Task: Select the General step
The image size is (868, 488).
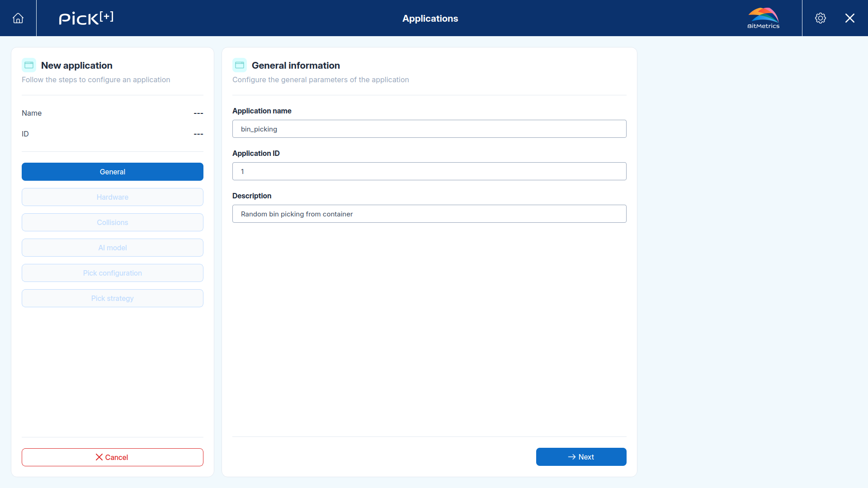Action: [x=113, y=172]
